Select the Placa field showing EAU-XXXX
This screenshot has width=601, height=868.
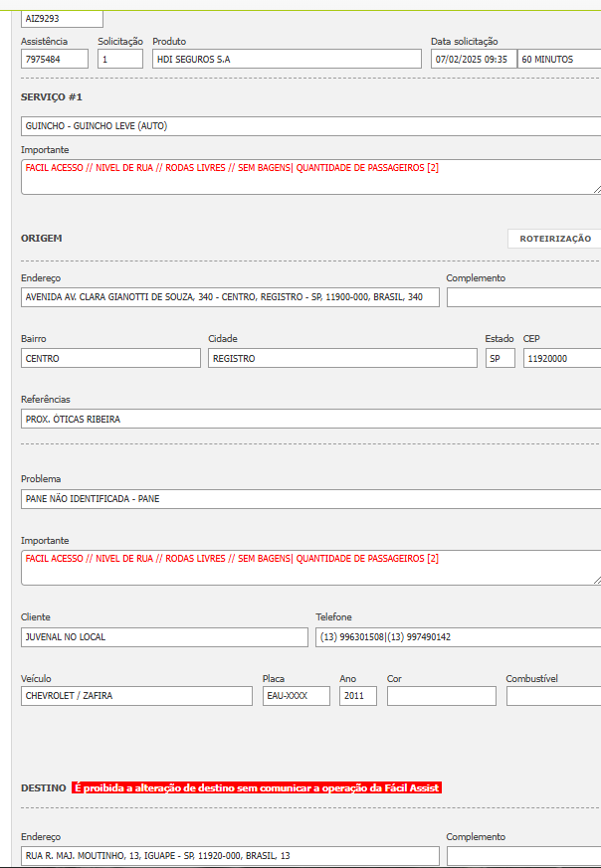296,696
